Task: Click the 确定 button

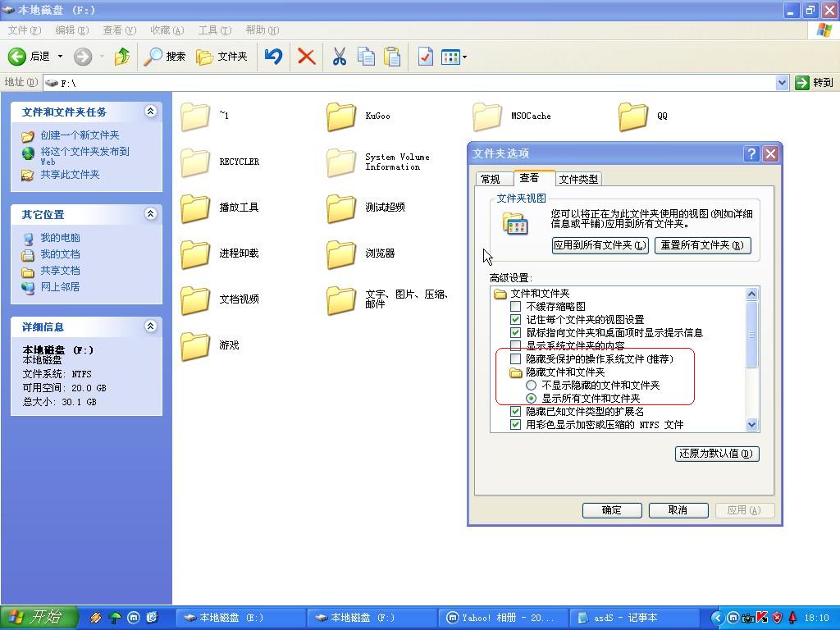Action: tap(612, 510)
